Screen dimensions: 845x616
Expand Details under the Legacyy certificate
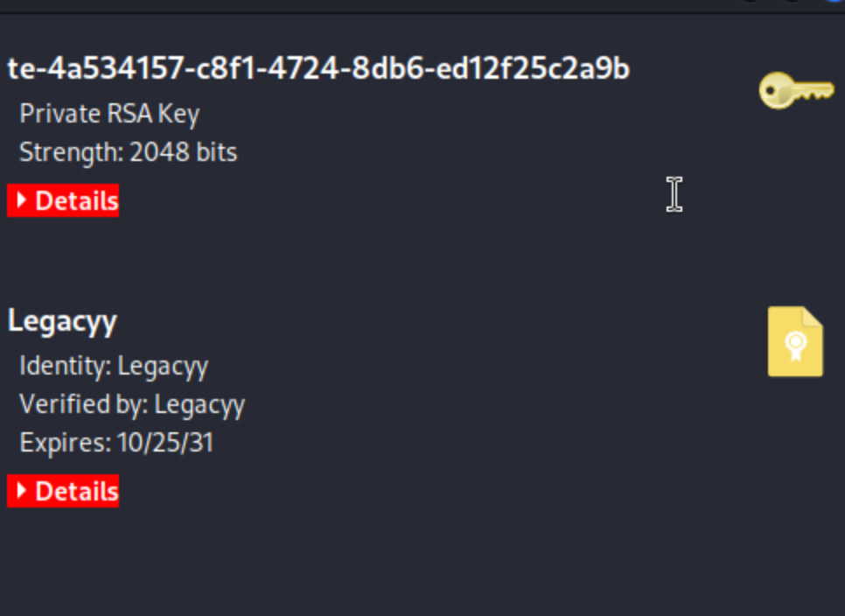(x=63, y=491)
